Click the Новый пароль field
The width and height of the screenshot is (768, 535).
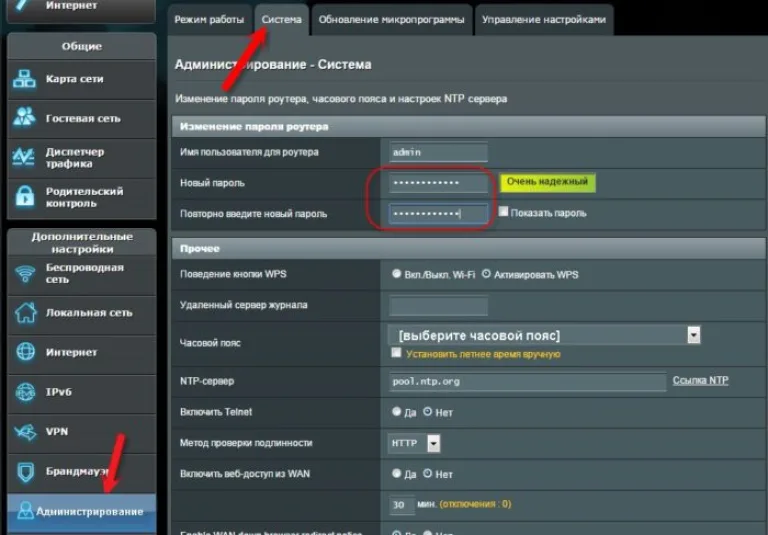tap(438, 183)
